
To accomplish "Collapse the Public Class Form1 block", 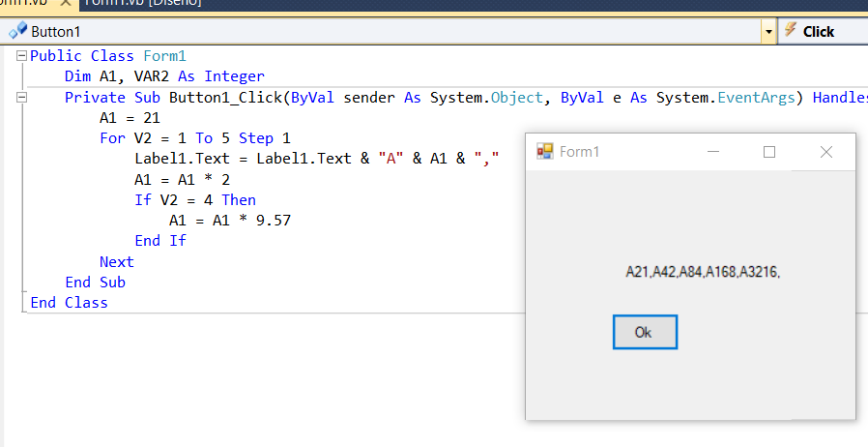I will click(x=21, y=56).
